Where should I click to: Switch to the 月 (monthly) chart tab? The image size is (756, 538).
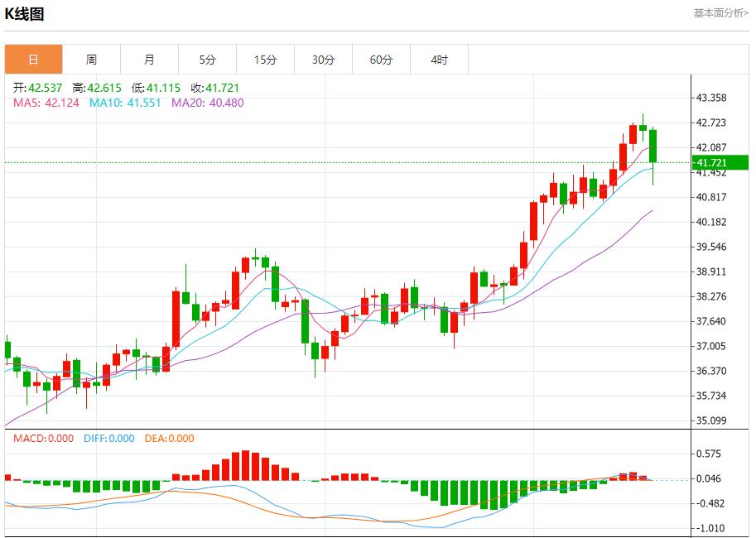click(x=149, y=59)
